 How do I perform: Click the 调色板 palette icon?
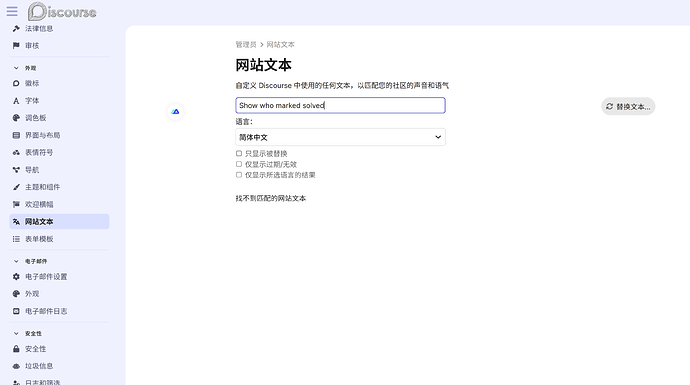pyautogui.click(x=16, y=118)
